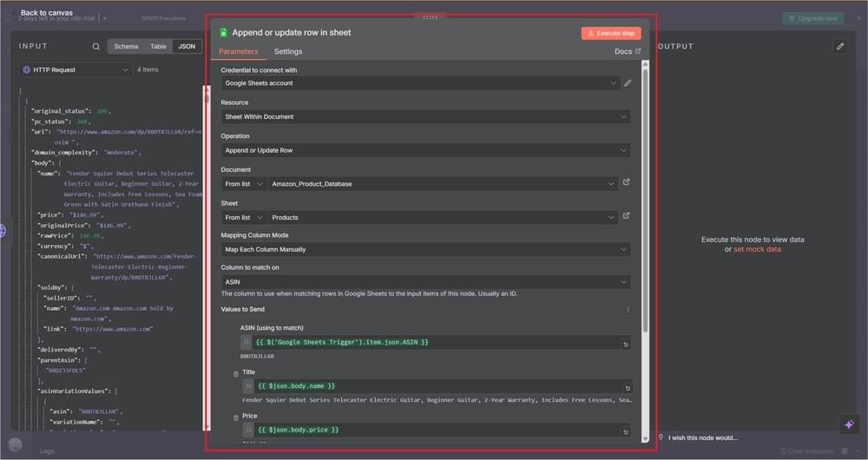Click the Title expression input field
868x460 pixels.
coord(434,386)
